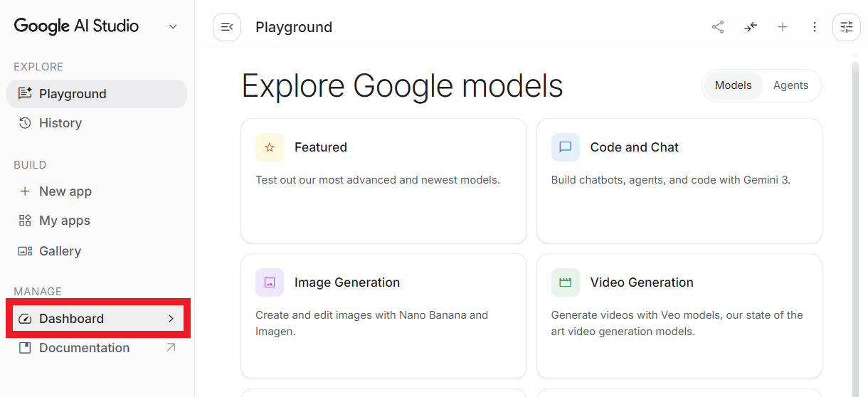868x397 pixels.
Task: Click the Code and Chat bubble icon
Action: (x=566, y=147)
